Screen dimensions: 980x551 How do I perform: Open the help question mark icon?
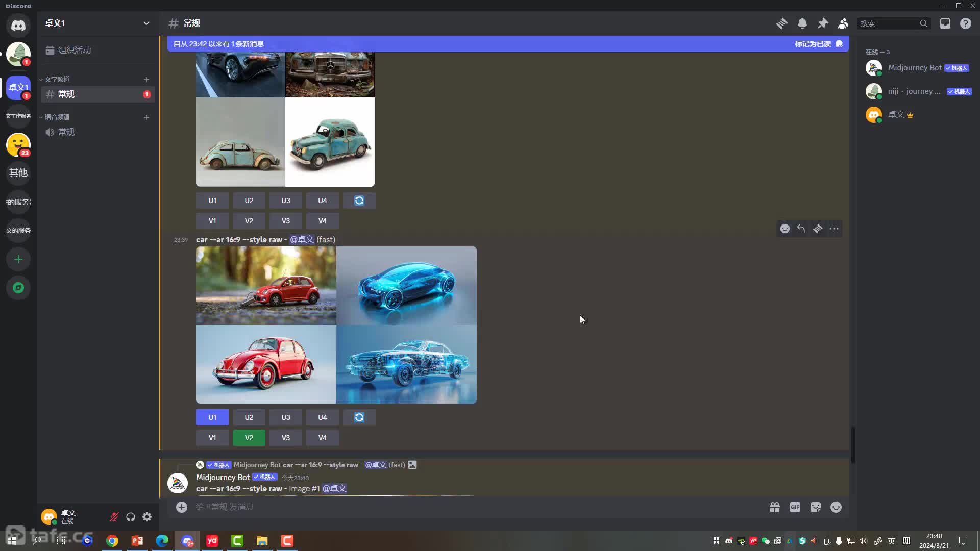[966, 23]
